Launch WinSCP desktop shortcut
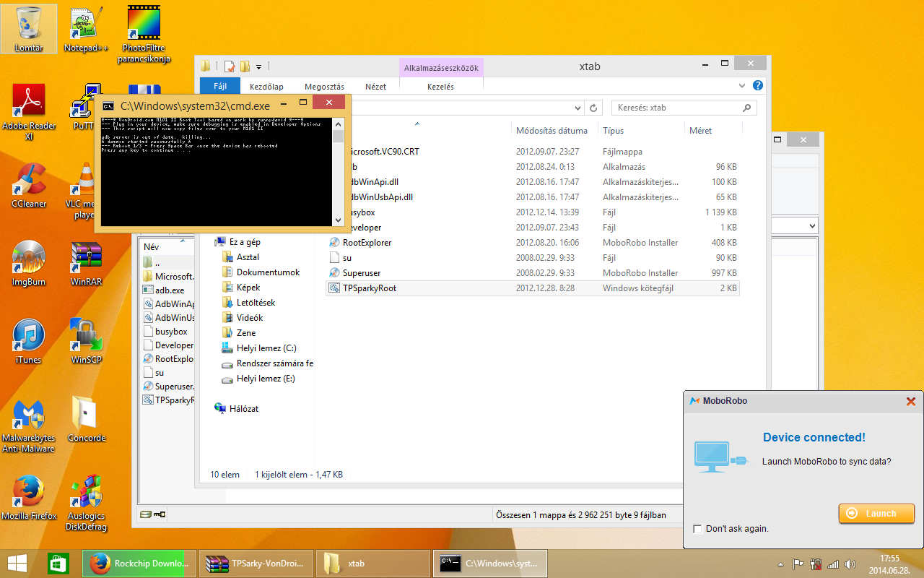The image size is (924, 578). click(x=87, y=338)
